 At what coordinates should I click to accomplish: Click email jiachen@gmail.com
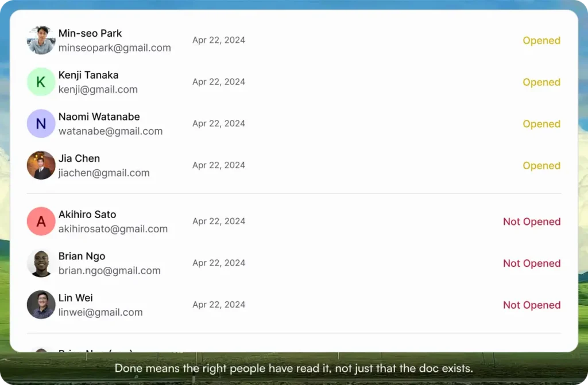[104, 173]
